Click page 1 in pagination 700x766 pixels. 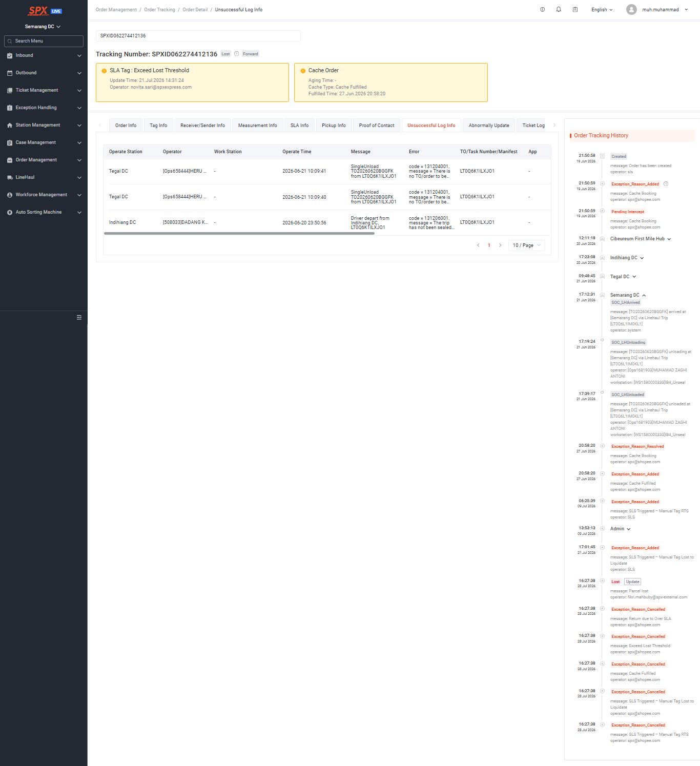tap(489, 245)
